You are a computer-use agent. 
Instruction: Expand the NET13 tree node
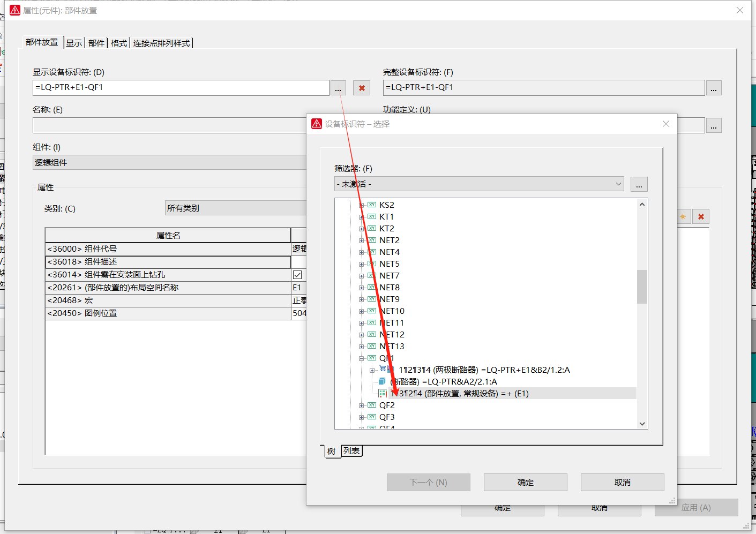coord(361,347)
